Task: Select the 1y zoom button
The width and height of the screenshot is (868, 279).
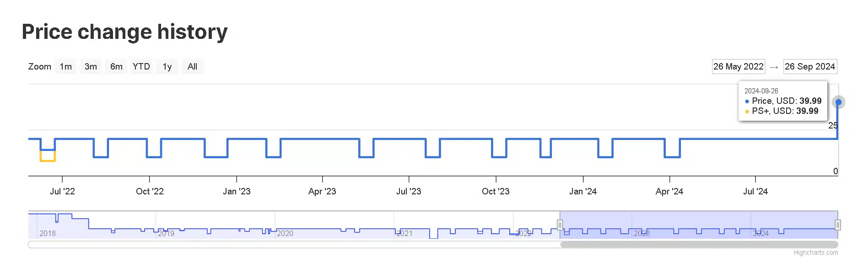Action: pyautogui.click(x=167, y=66)
